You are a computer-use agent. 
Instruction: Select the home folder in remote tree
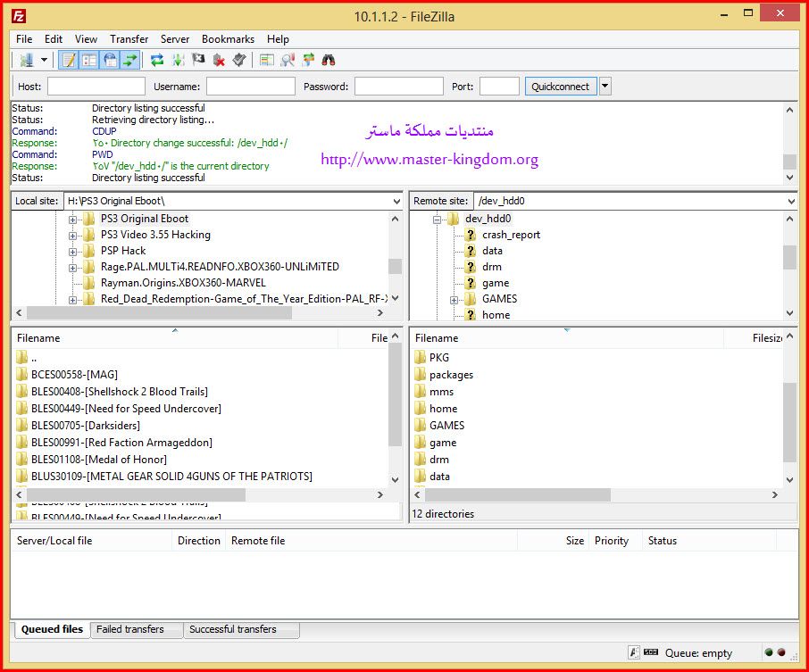(496, 315)
